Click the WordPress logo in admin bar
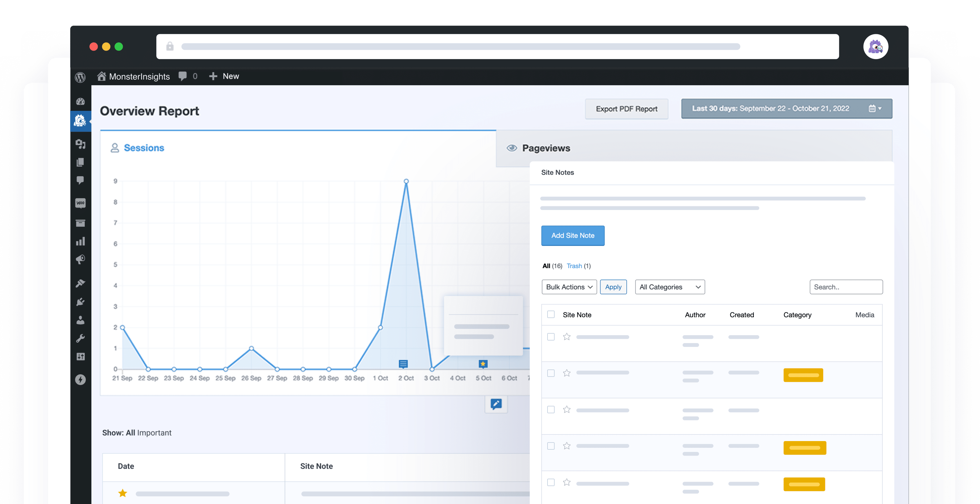980x504 pixels. [80, 77]
